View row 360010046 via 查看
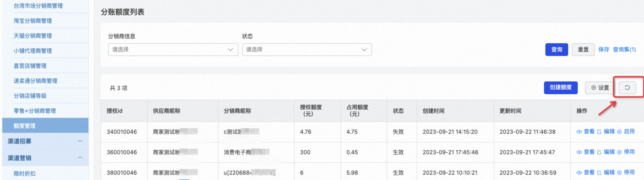The height and width of the screenshot is (180, 644). click(585, 152)
